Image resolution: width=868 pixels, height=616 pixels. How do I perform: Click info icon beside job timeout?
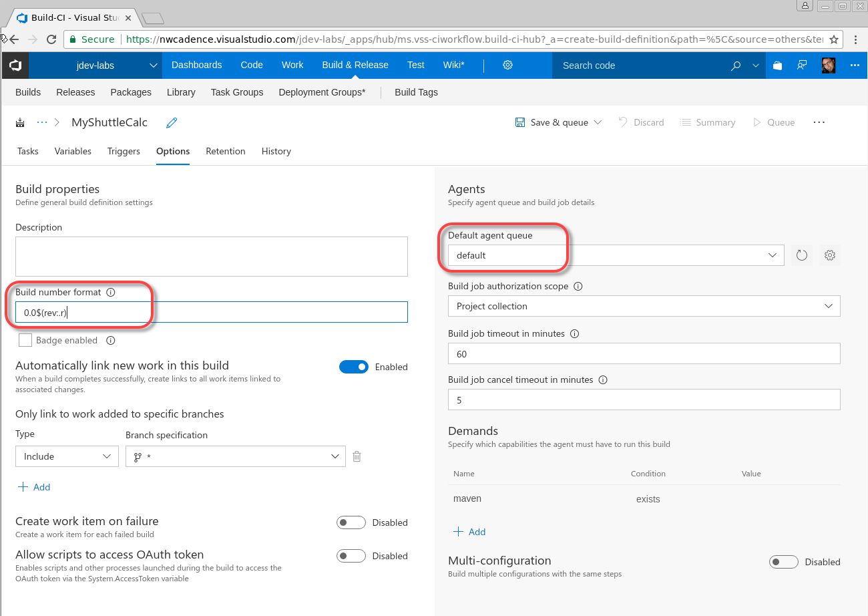click(574, 333)
